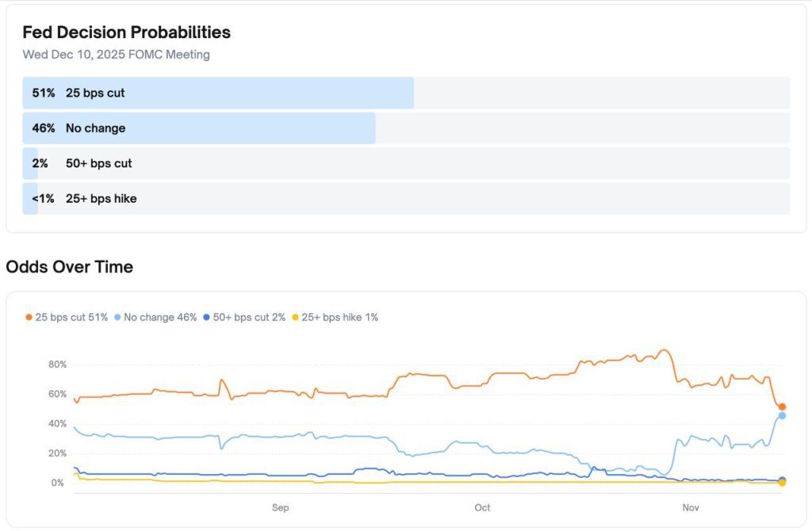This screenshot has height=531, width=812.
Task: Click the light blue endpoint marker on chart
Action: pos(782,415)
